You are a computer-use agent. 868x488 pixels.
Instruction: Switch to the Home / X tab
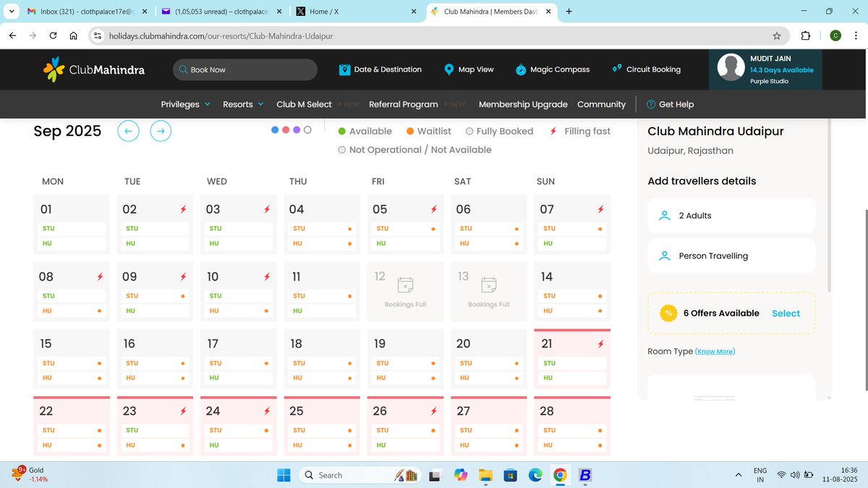pyautogui.click(x=357, y=12)
